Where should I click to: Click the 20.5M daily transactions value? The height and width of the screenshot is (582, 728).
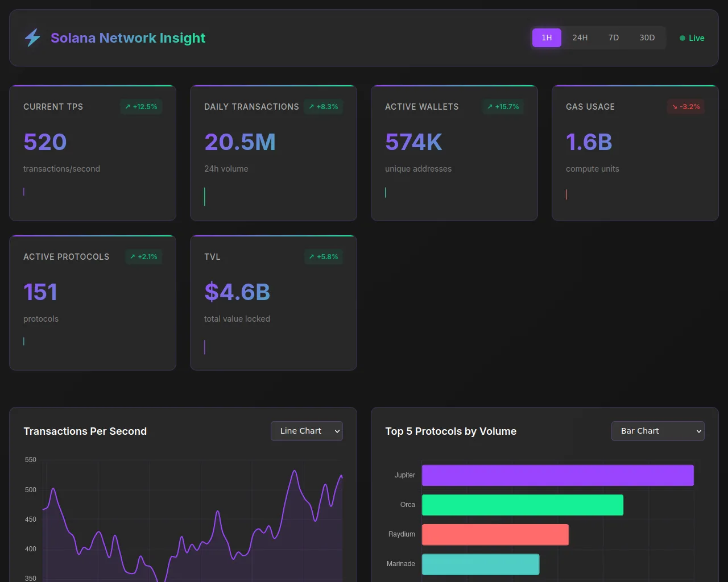(240, 142)
